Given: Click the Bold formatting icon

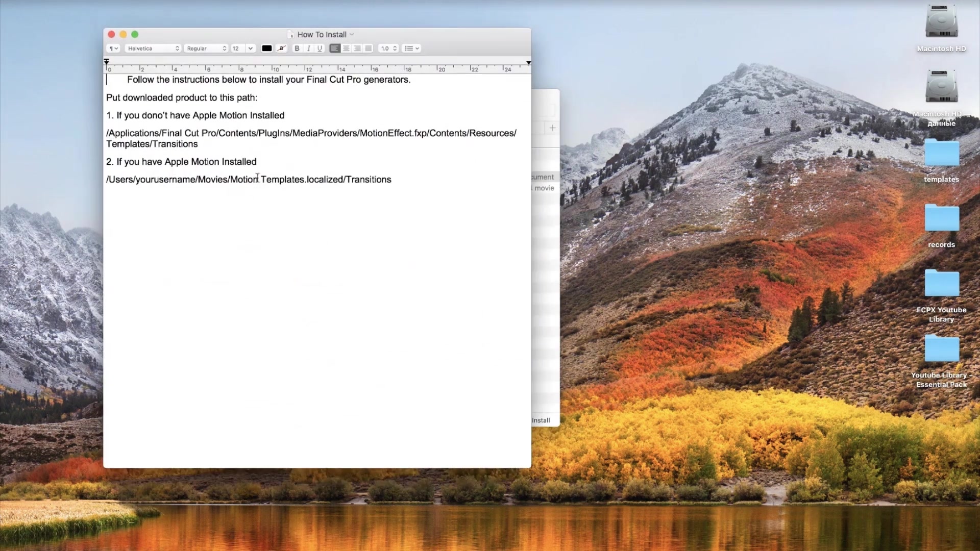Looking at the screenshot, I should [x=297, y=48].
